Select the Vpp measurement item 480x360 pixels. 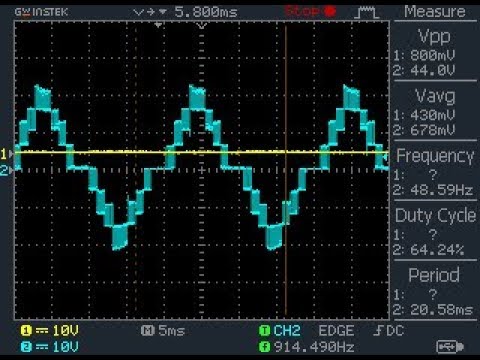(x=435, y=36)
